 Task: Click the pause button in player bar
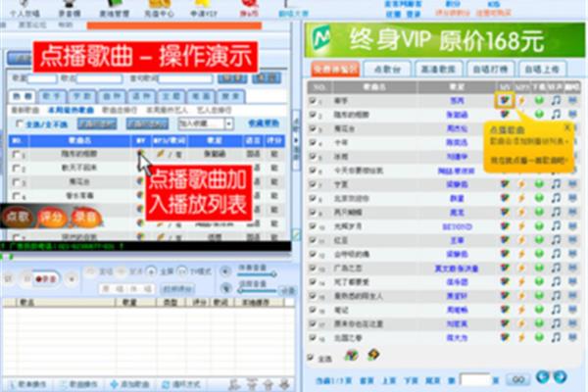pyautogui.click(x=27, y=279)
